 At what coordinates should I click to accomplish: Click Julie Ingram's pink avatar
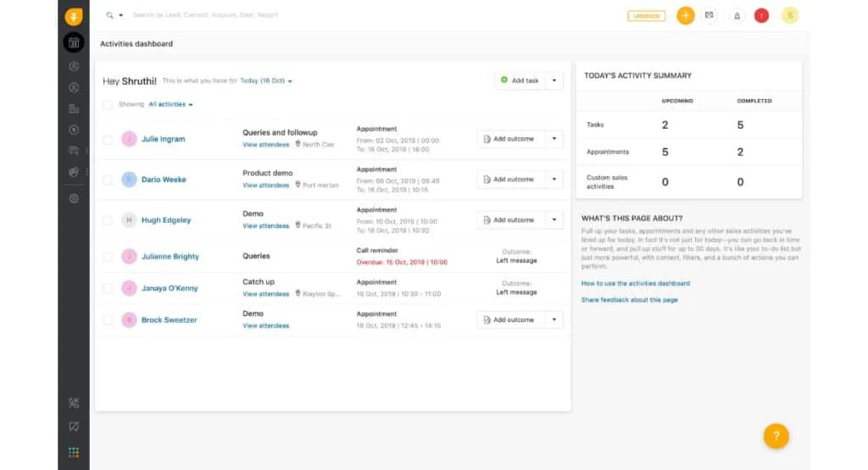tap(129, 139)
